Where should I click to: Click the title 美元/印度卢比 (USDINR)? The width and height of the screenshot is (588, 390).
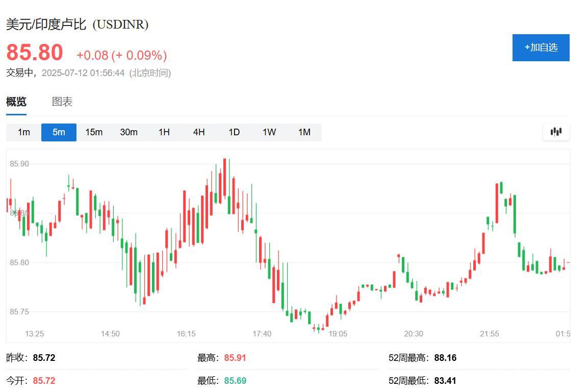point(77,25)
